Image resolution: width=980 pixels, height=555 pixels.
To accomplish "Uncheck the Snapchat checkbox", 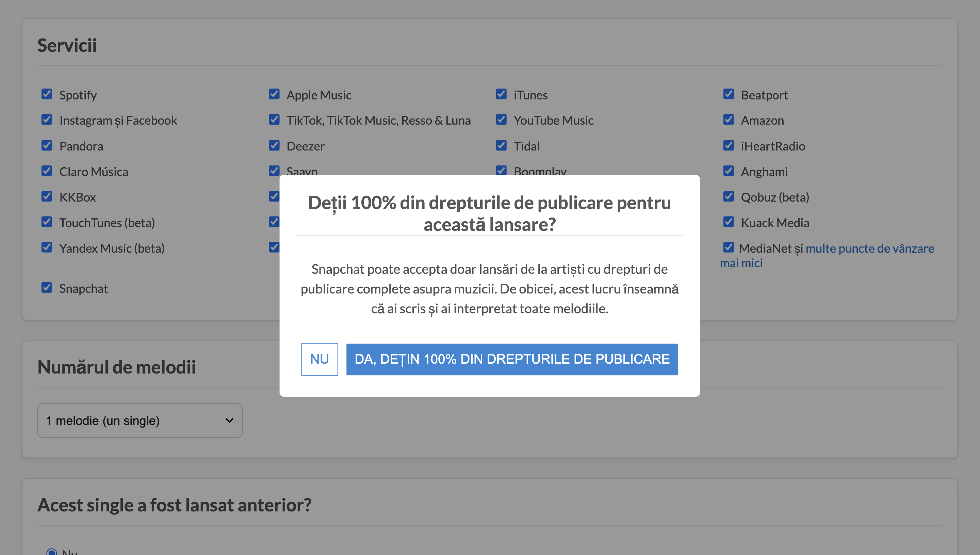I will pyautogui.click(x=47, y=288).
